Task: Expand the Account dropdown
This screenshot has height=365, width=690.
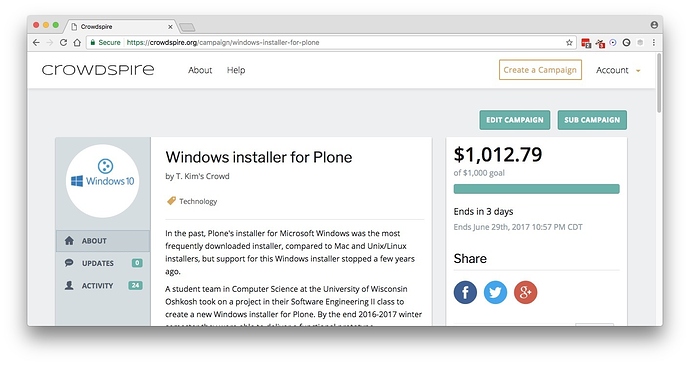Action: pos(618,70)
